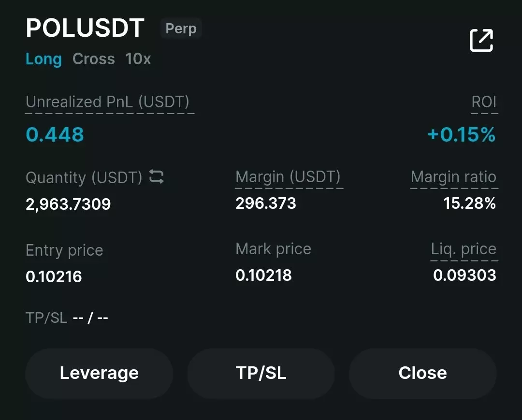The height and width of the screenshot is (420, 522).
Task: Open the POLUSDT pair title
Action: (x=85, y=28)
